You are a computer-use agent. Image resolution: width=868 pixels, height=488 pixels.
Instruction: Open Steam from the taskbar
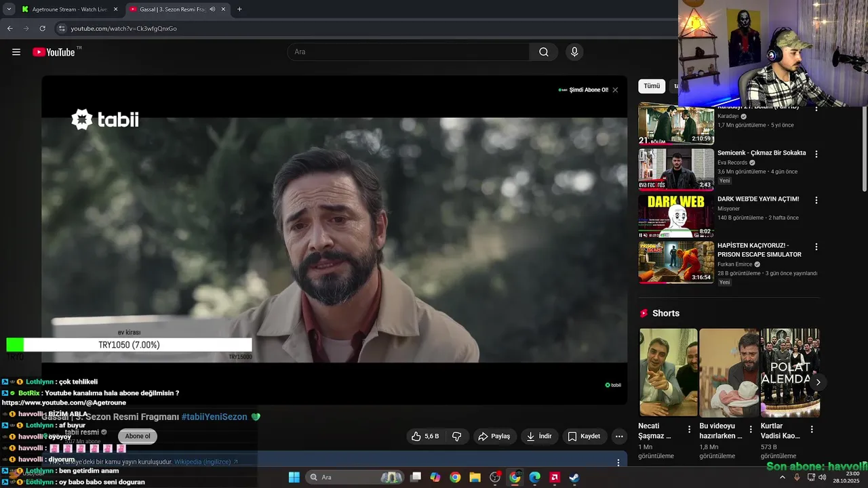(x=574, y=477)
